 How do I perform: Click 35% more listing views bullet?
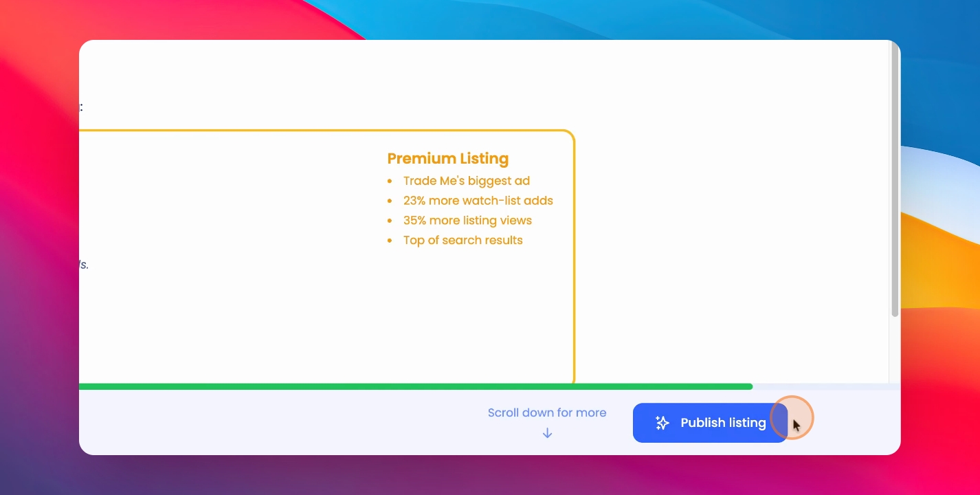click(468, 221)
